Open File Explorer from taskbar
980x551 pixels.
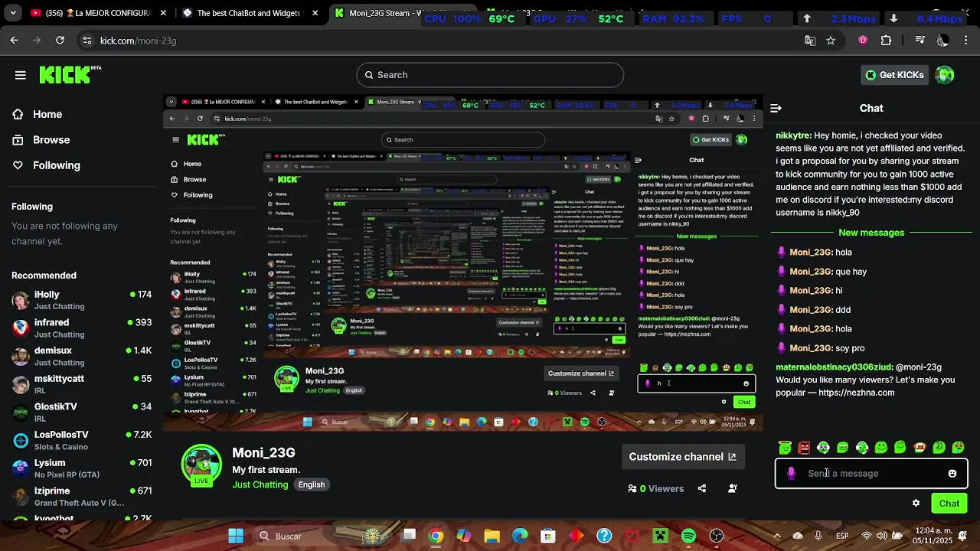click(492, 536)
